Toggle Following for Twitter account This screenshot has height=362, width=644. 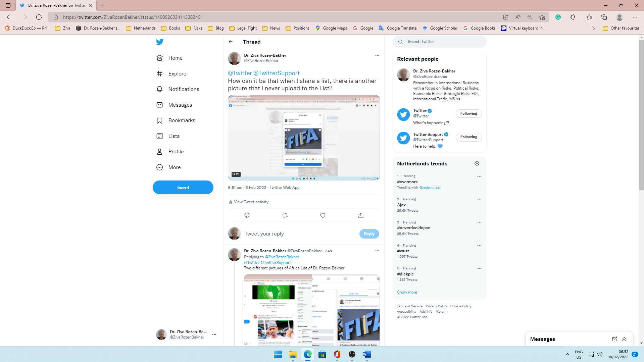click(x=468, y=114)
